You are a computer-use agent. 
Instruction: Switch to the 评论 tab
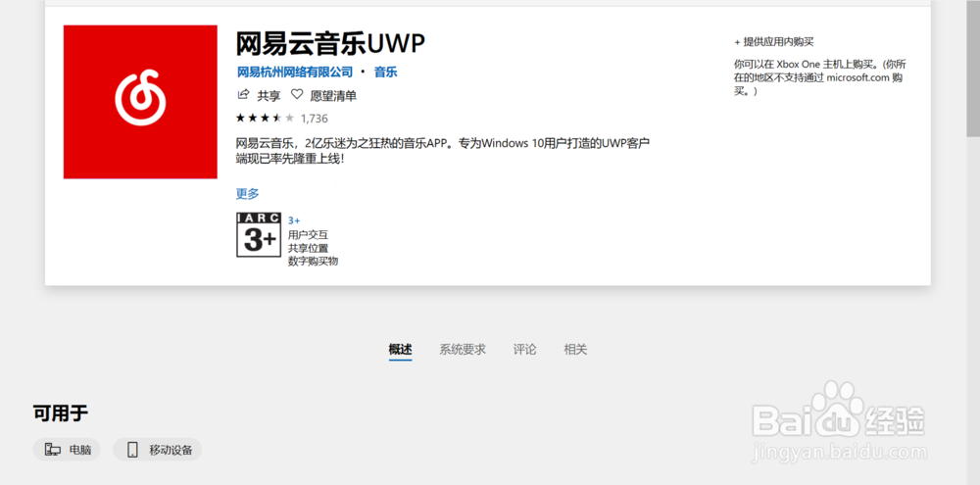(525, 350)
